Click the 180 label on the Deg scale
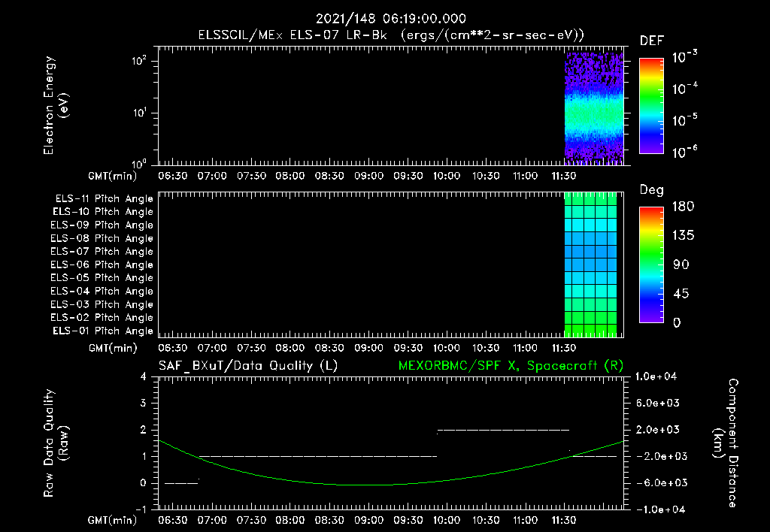770x532 pixels. pyautogui.click(x=683, y=207)
